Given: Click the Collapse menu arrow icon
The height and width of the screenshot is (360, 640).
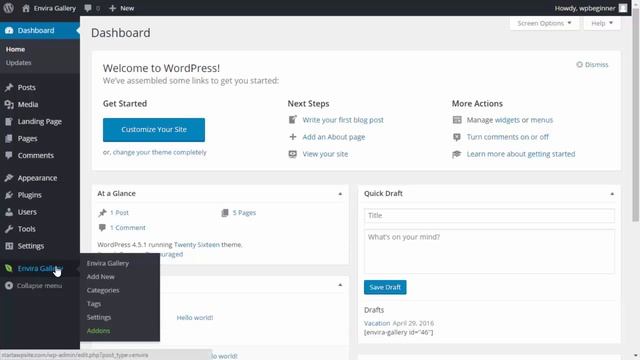Looking at the screenshot, I should (x=9, y=286).
